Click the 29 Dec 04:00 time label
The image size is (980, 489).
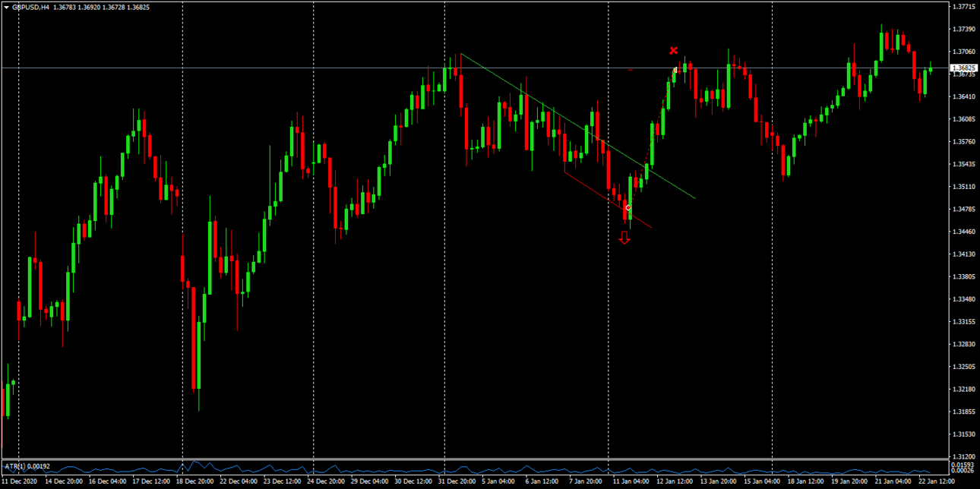coord(369,481)
